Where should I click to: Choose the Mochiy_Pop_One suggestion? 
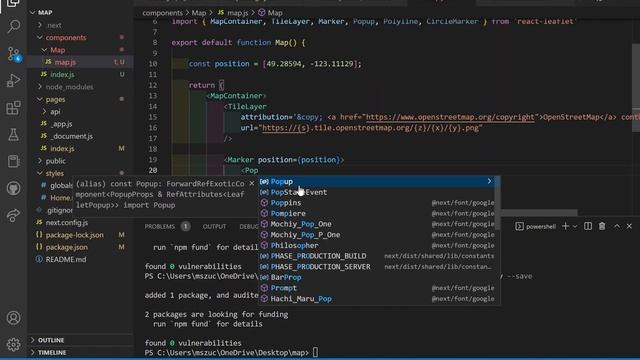(377, 224)
